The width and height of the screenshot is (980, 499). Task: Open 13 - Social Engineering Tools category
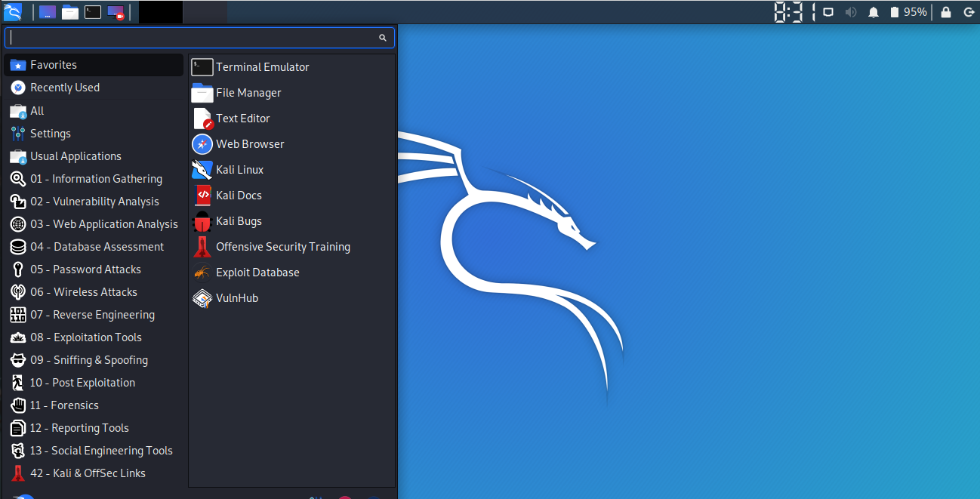click(x=94, y=451)
